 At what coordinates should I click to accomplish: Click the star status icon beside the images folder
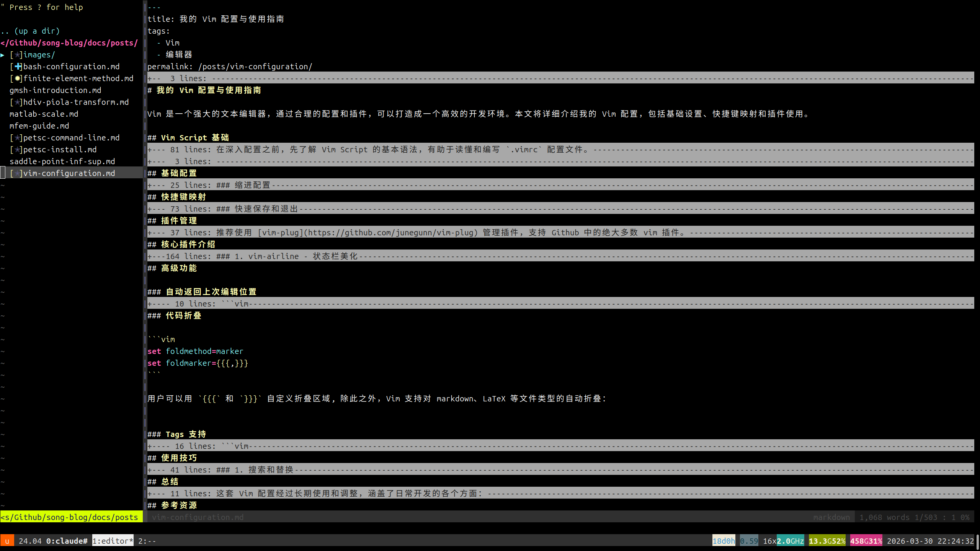click(18, 55)
